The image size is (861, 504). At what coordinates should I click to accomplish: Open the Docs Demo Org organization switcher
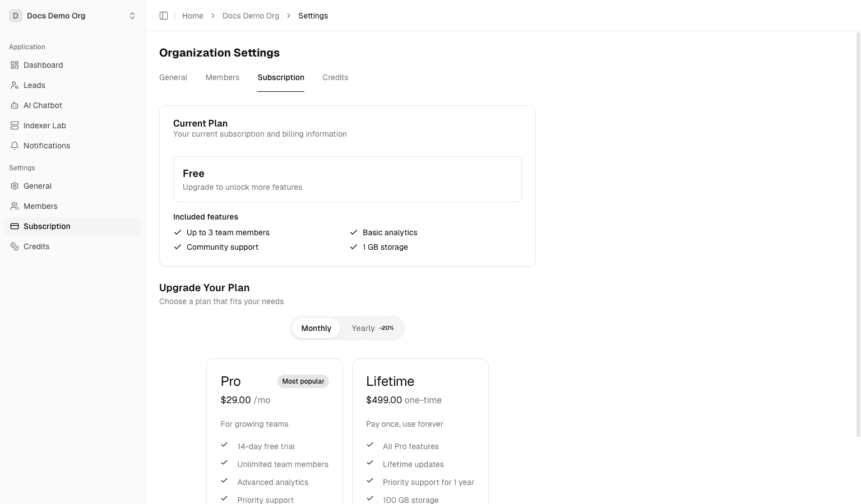tap(56, 16)
